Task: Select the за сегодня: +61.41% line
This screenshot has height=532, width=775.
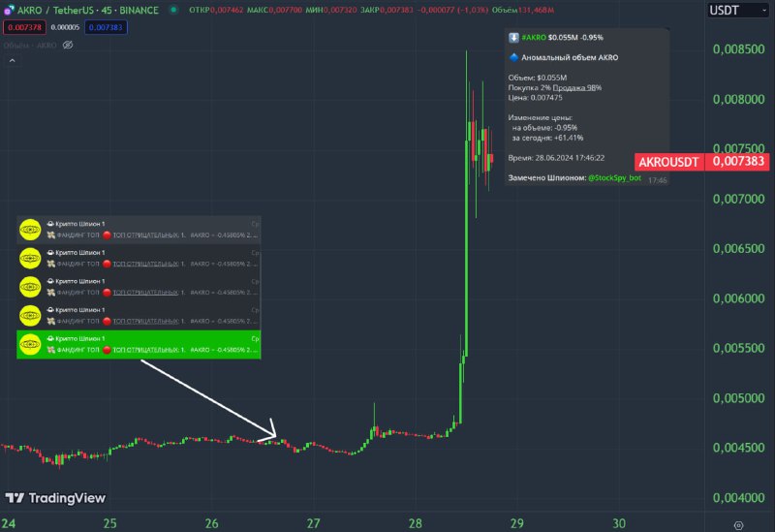Action: pyautogui.click(x=547, y=138)
